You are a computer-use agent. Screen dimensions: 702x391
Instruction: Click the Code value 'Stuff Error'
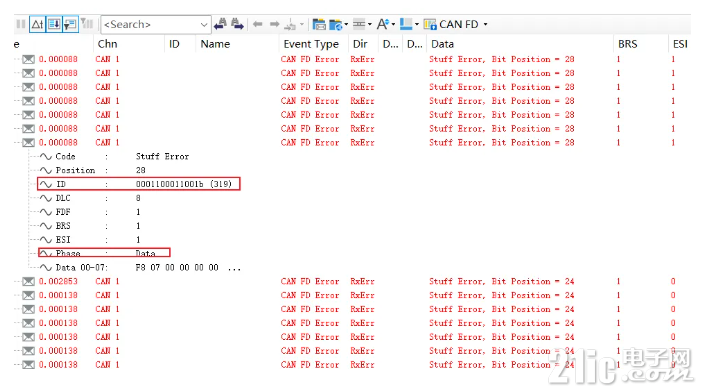[163, 156]
